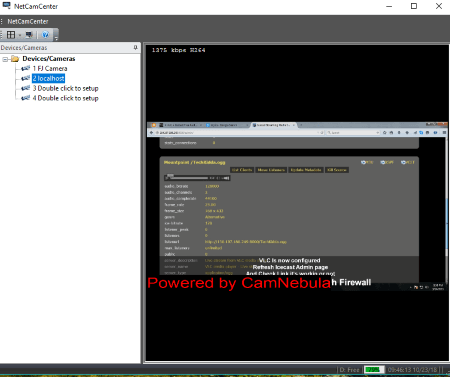Maximize the NetCamCenter window
This screenshot has width=450, height=377.
(414, 6)
